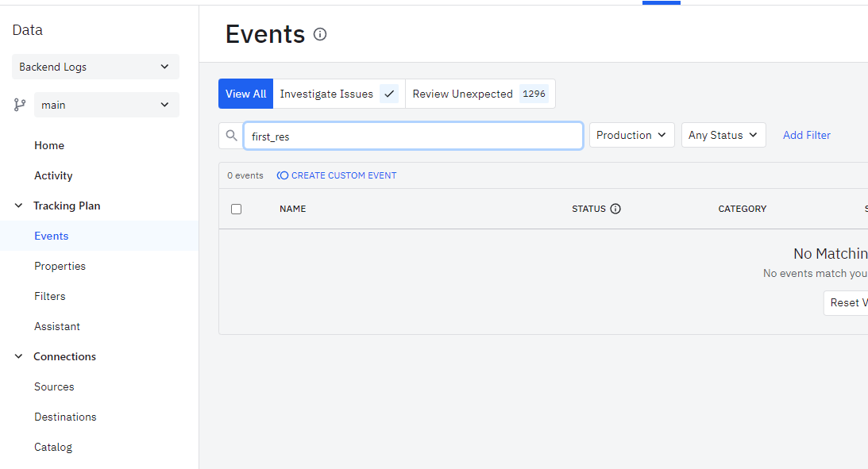Open Filters in the sidebar

pos(50,297)
